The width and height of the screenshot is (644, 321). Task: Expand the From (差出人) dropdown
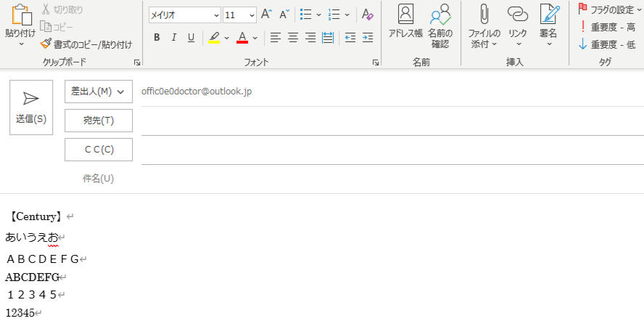click(x=99, y=92)
